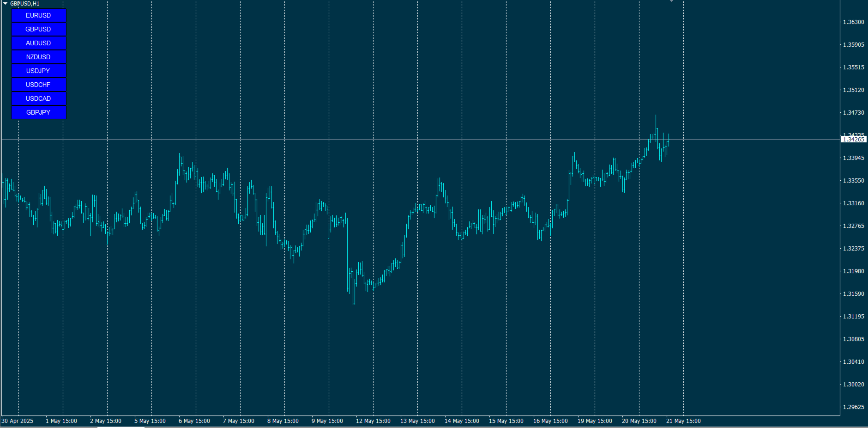Load the USDJPY symbol
Viewport: 868px width, 428px height.
click(x=38, y=71)
